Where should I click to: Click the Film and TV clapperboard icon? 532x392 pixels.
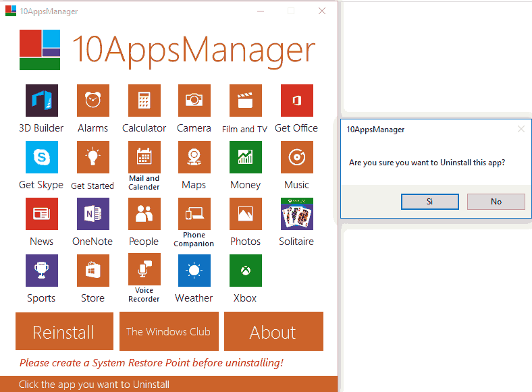click(x=246, y=101)
